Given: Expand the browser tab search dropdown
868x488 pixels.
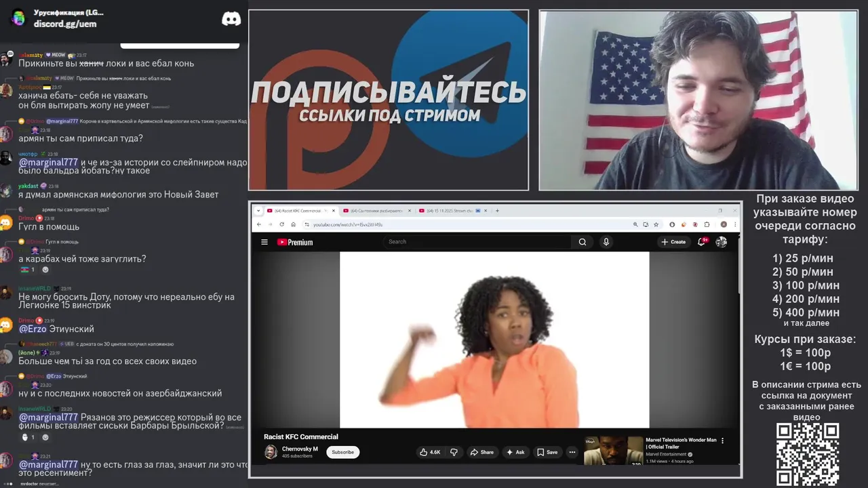Looking at the screenshot, I should point(258,211).
